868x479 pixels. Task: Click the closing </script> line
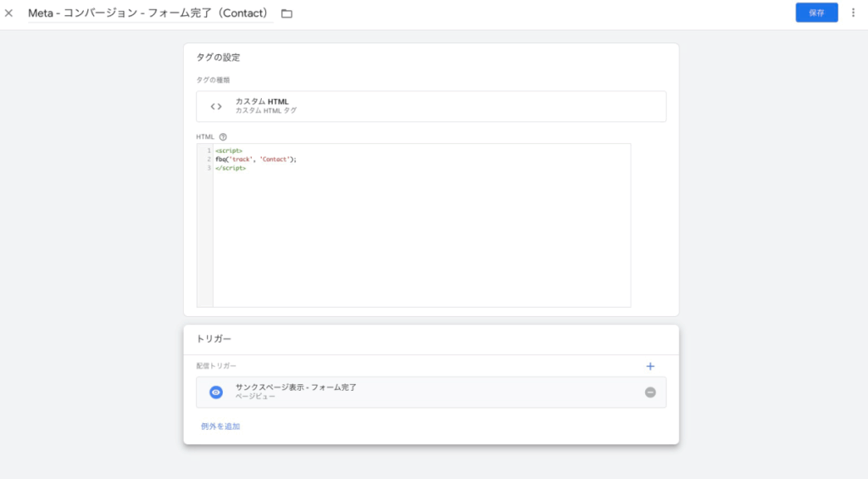(x=231, y=169)
